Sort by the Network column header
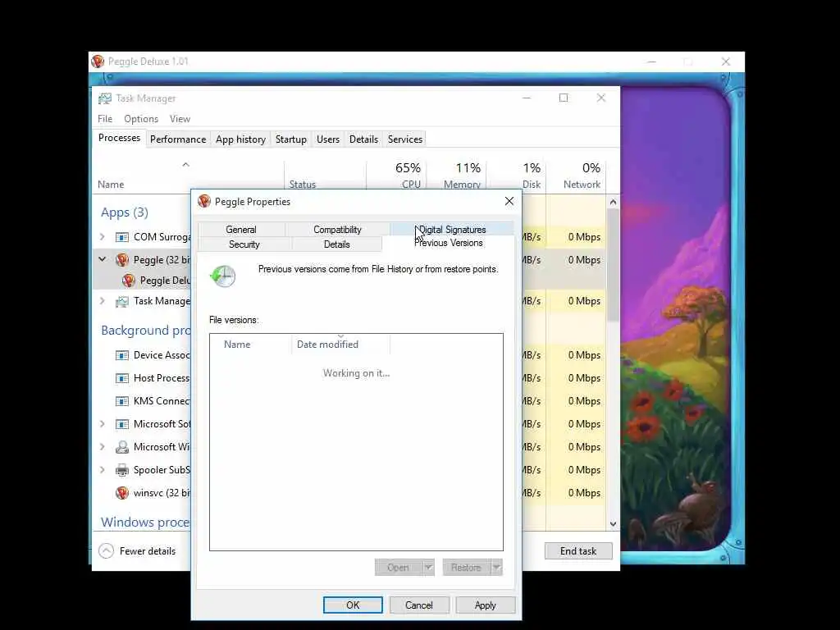 coord(576,175)
